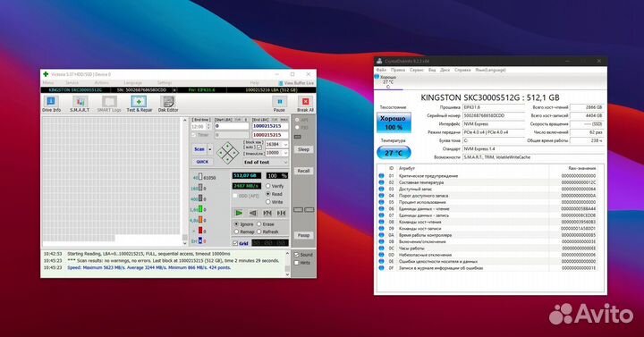Click the blue status dot for attribute 05

381,202
